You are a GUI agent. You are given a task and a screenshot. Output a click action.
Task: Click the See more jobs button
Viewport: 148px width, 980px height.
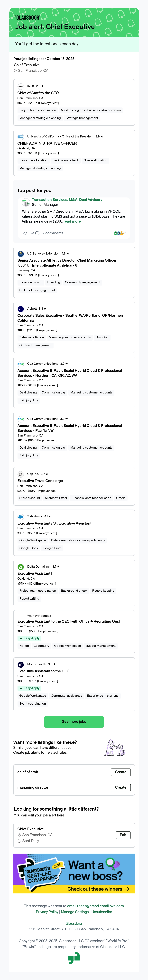pos(74,722)
